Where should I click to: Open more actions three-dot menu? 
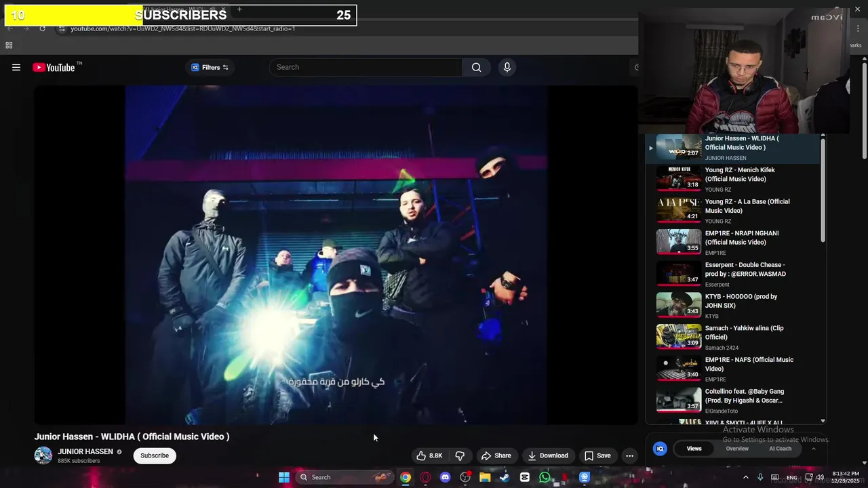pos(629,455)
